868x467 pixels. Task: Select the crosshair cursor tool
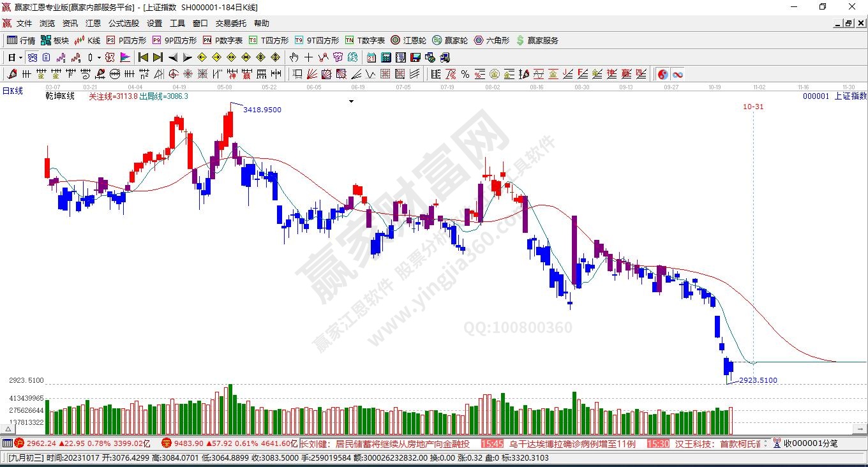(309, 57)
